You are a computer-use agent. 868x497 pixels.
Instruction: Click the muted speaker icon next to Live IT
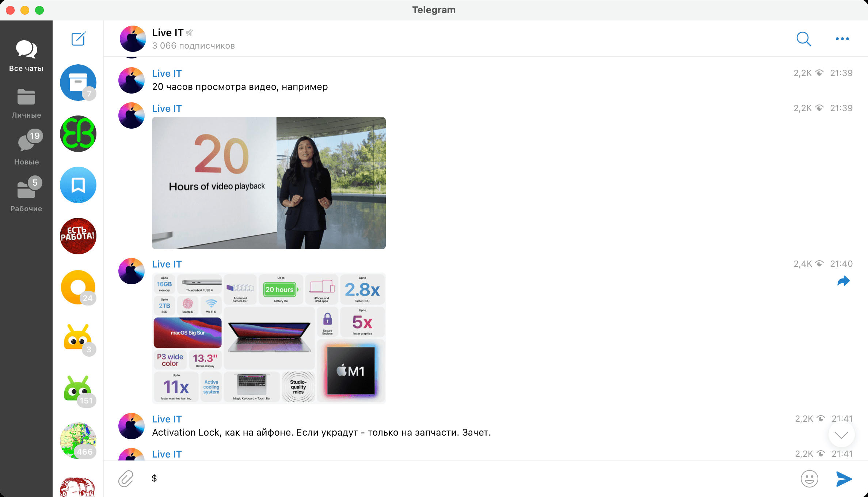tap(190, 33)
